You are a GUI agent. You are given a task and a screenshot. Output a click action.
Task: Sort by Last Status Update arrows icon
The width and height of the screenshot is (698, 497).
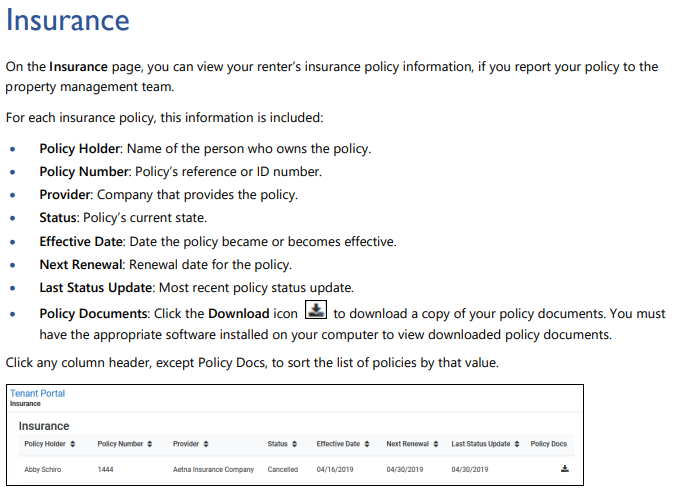(x=517, y=444)
